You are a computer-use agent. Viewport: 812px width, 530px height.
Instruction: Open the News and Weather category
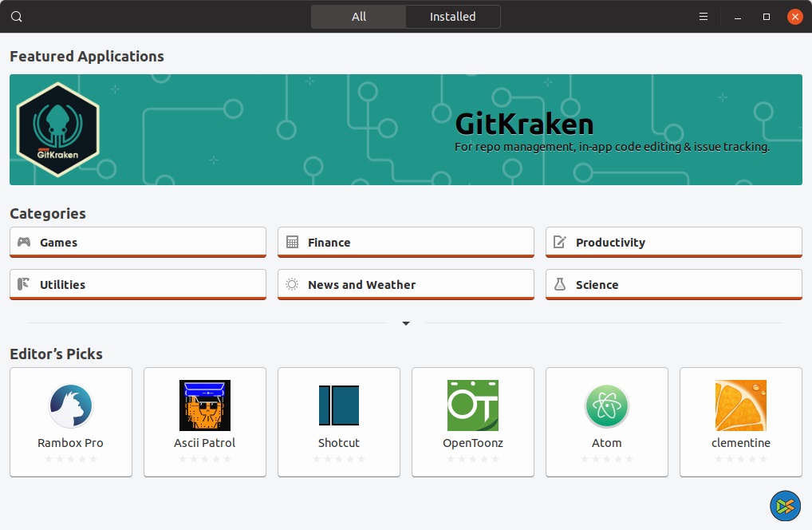(406, 284)
